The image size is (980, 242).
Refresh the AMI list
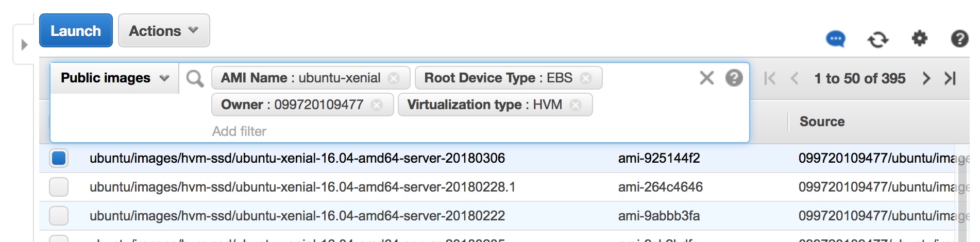pos(877,39)
